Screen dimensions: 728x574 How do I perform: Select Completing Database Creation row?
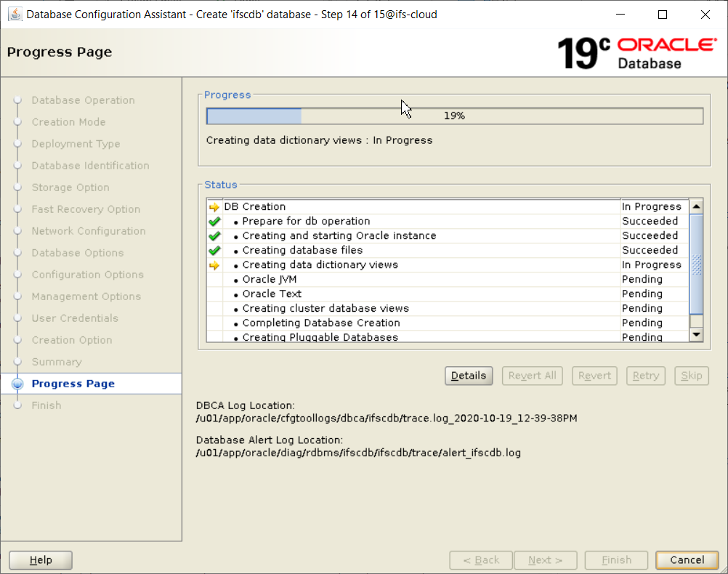tap(448, 323)
